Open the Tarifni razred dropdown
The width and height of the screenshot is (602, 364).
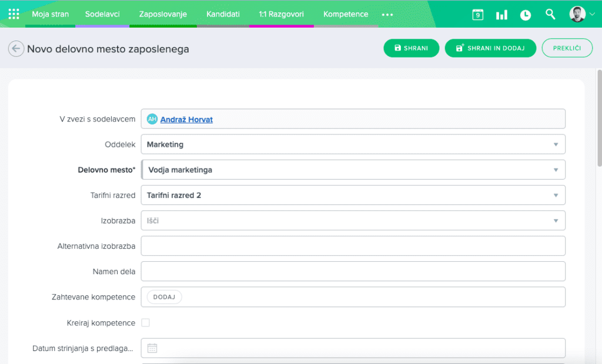(x=556, y=195)
